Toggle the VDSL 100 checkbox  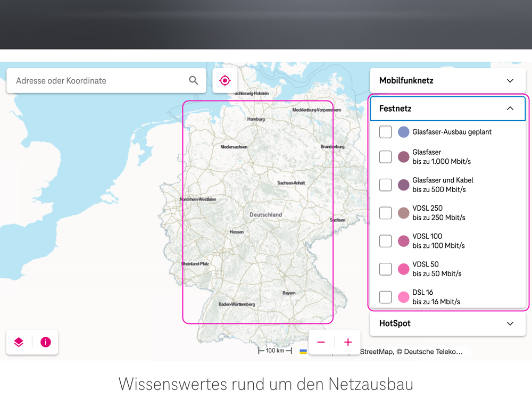pyautogui.click(x=385, y=241)
